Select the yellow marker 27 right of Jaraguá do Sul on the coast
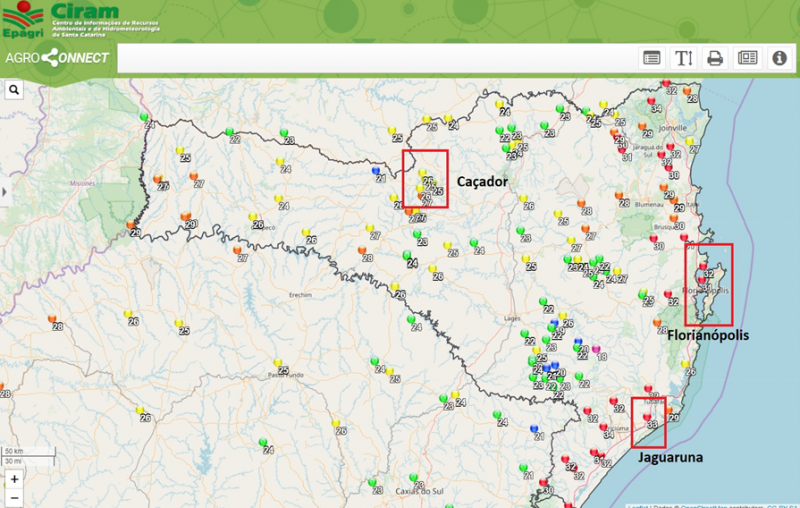The width and height of the screenshot is (800, 508). [x=689, y=141]
